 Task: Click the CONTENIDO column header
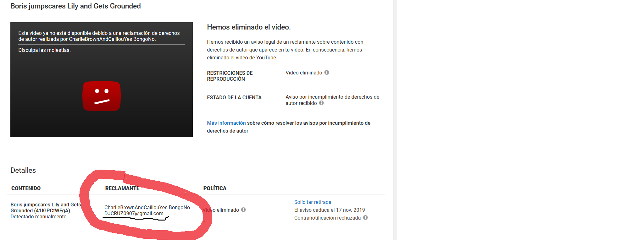coord(26,188)
